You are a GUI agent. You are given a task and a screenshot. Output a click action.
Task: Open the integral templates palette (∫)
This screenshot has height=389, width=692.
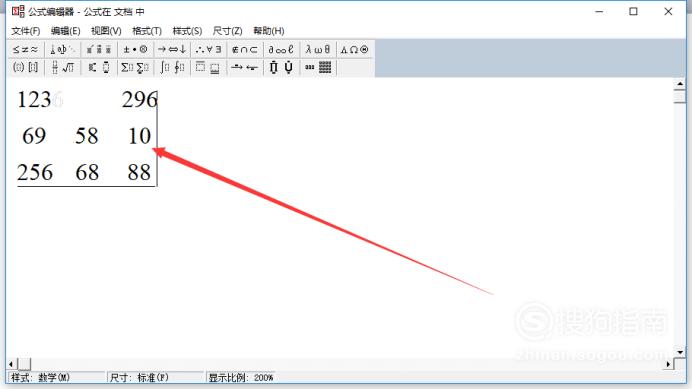[172, 67]
